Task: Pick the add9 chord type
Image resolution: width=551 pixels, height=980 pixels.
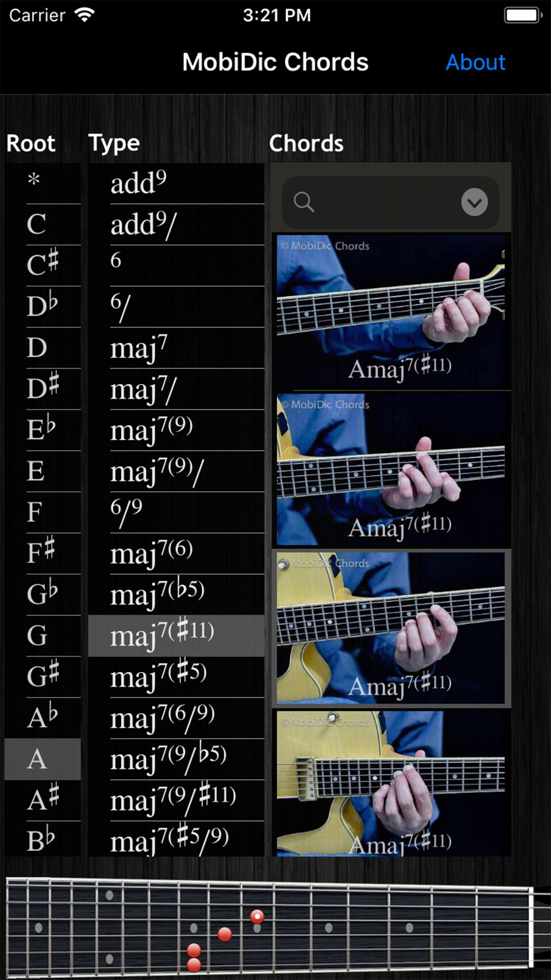Action: pyautogui.click(x=176, y=183)
